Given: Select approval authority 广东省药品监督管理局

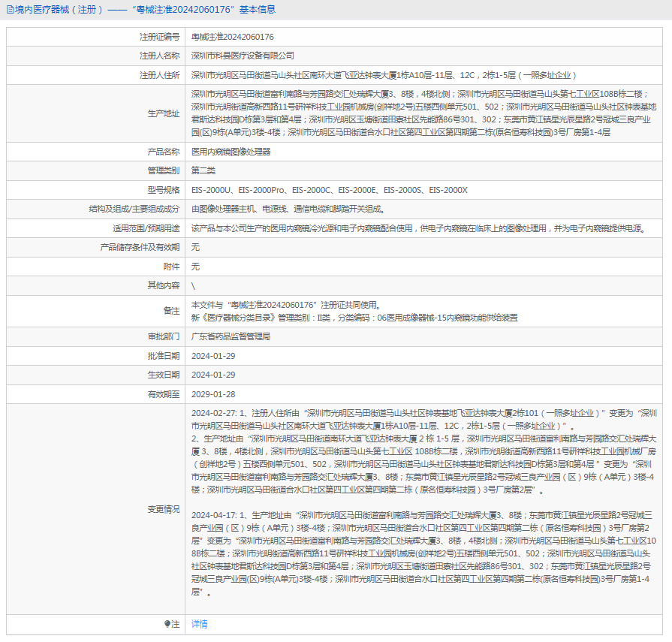Looking at the screenshot, I should 231,336.
